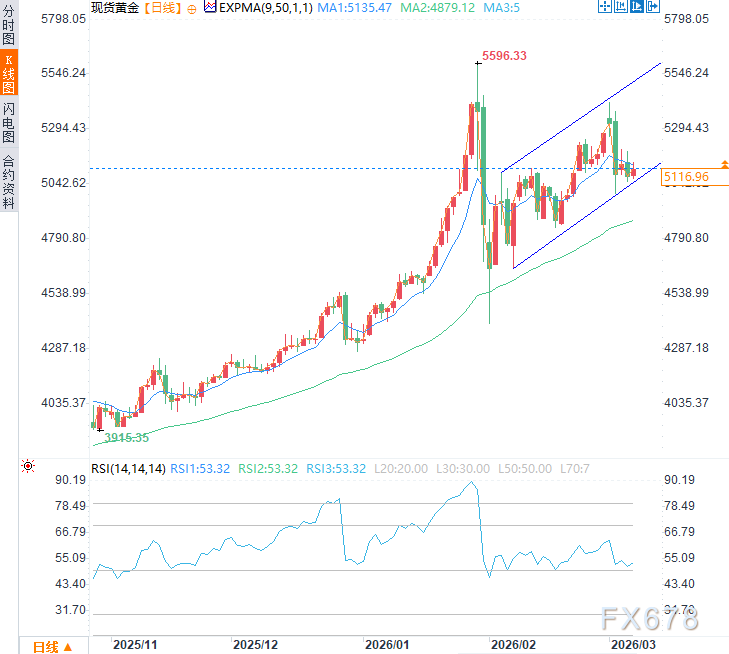Open the 【日线】 period selector in the title

[x=162, y=8]
